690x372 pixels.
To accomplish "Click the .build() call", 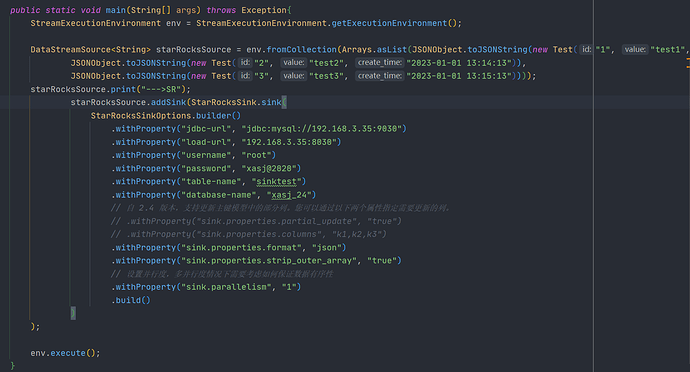I will pos(131,300).
